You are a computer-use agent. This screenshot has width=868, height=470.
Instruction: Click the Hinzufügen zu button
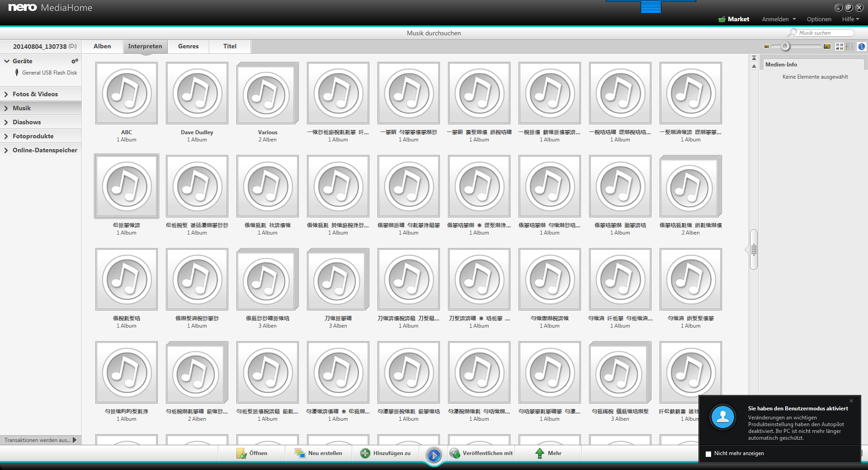click(386, 453)
